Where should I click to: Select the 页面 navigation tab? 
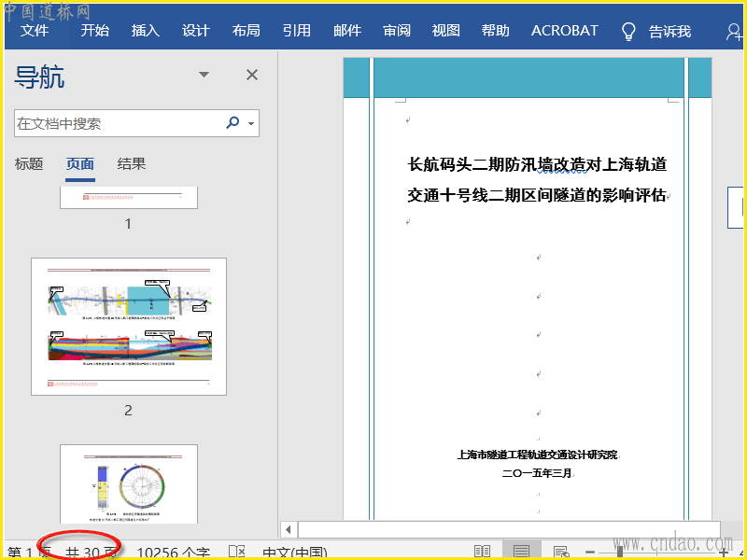(80, 164)
